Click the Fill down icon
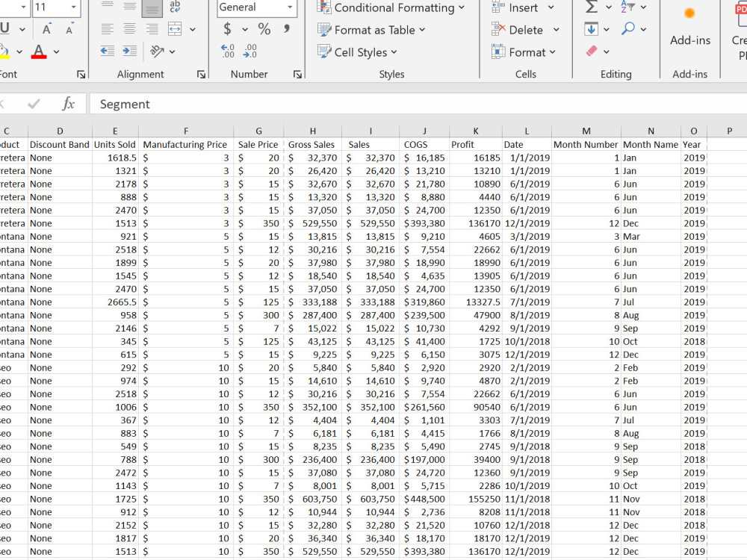Image resolution: width=747 pixels, height=560 pixels. 591,29
